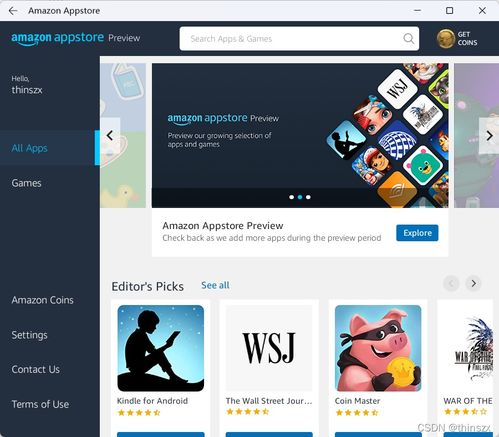Select the third carousel dot
This screenshot has height=437, width=499.
[x=308, y=197]
